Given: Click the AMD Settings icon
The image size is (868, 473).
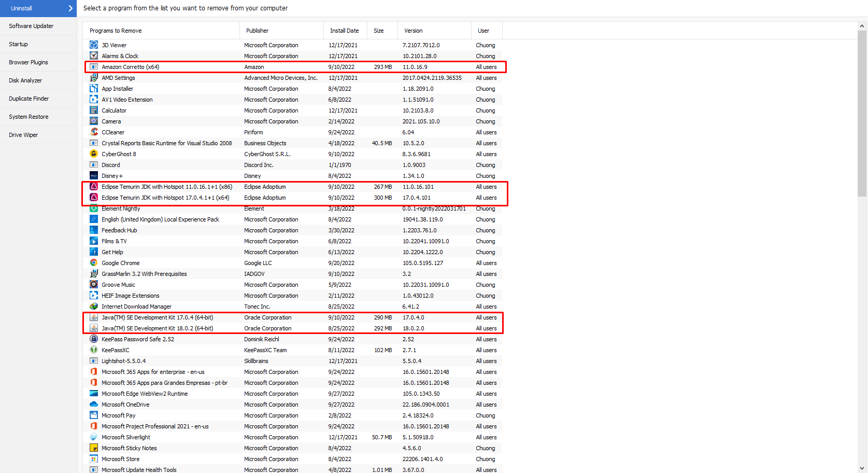Looking at the screenshot, I should click(x=94, y=78).
